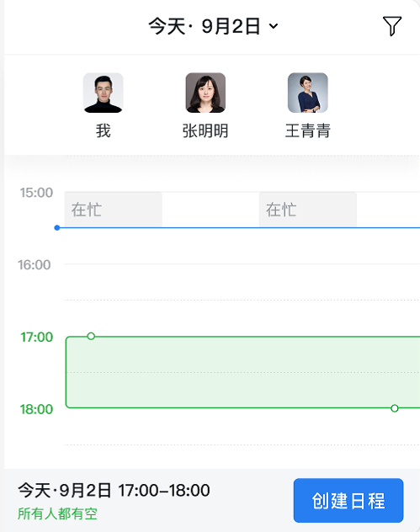
Task: Click the bottom end-time handle at 18:00
Action: click(394, 408)
